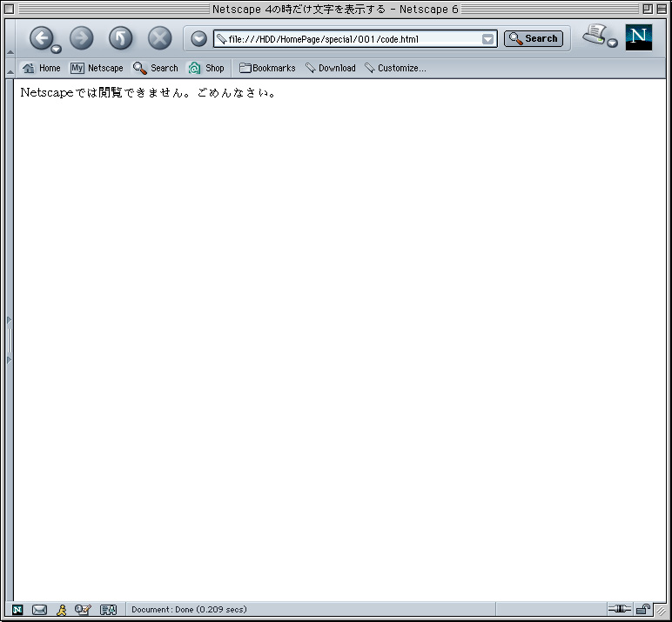This screenshot has width=672, height=622.
Task: Collapse the navigation toolbar with its grippy
Action: pyautogui.click(x=10, y=38)
